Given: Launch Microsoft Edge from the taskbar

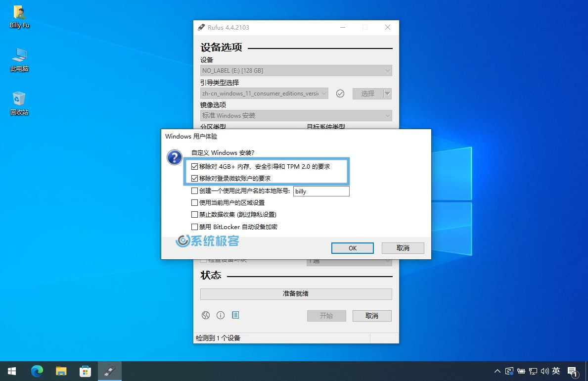Looking at the screenshot, I should coord(37,371).
